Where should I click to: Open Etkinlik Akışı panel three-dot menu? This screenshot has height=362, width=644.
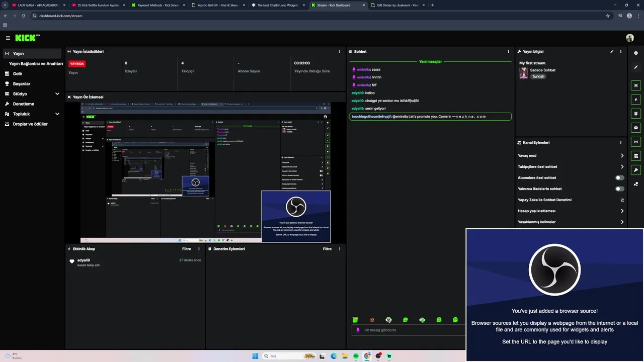[x=199, y=249]
